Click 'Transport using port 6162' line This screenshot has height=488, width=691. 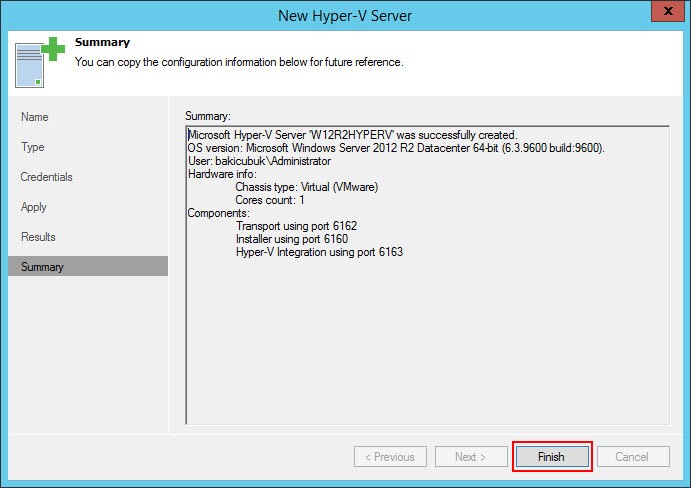(297, 226)
